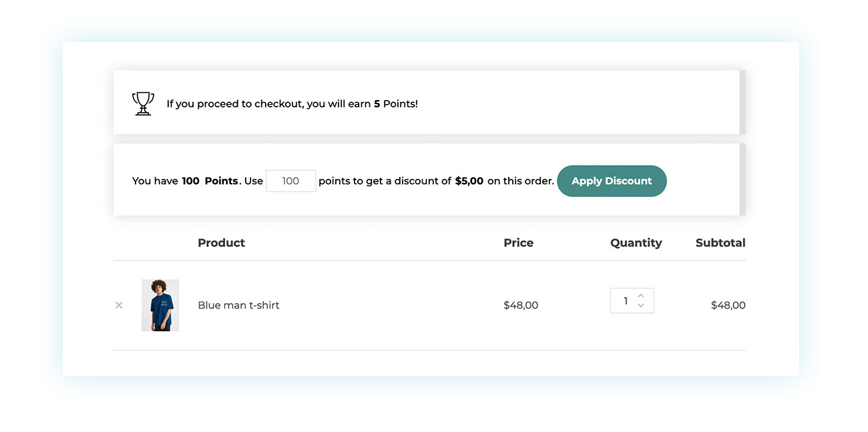This screenshot has height=432, width=868.
Task: Remove Blue man t-shirt from cart
Action: 119,305
